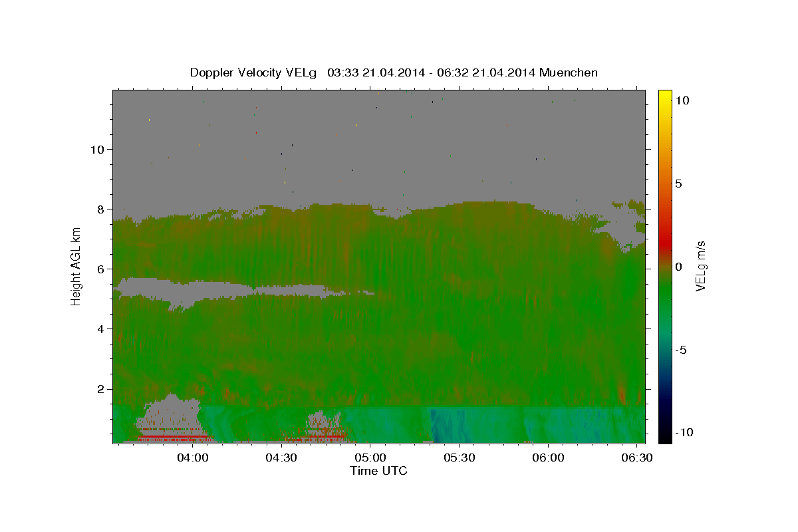Click the 'Height AGL km' axis label
This screenshot has width=798, height=532.
click(x=76, y=266)
